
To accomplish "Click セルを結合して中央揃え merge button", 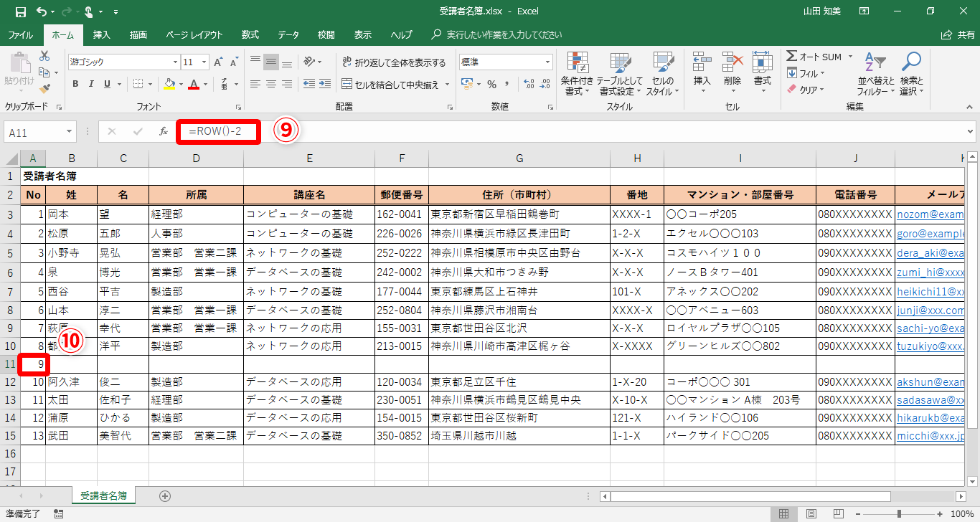I will (390, 85).
